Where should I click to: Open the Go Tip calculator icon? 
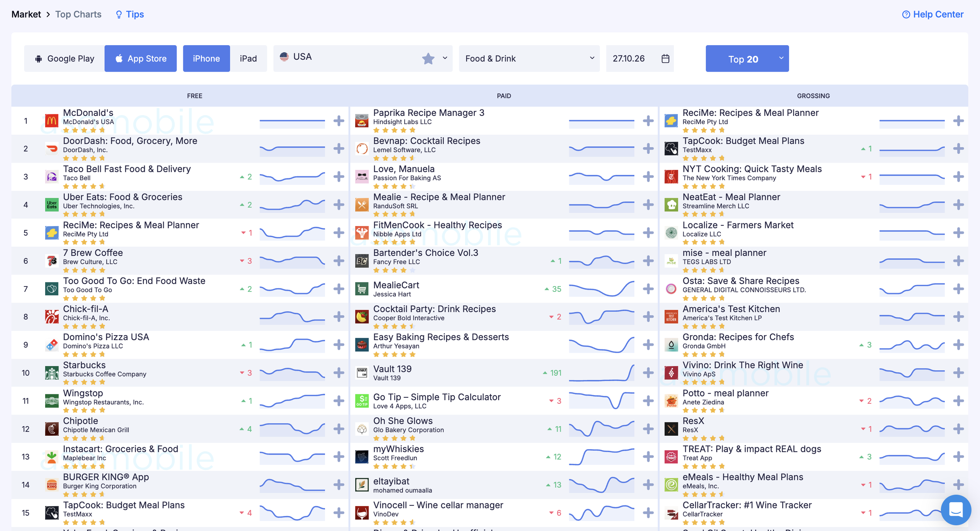tap(362, 401)
